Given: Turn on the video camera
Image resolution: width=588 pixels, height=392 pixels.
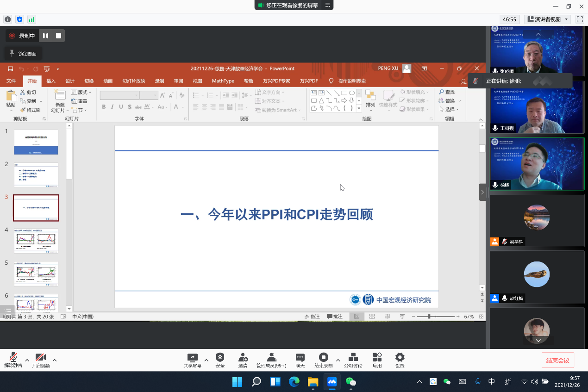Looking at the screenshot, I should pos(41,358).
